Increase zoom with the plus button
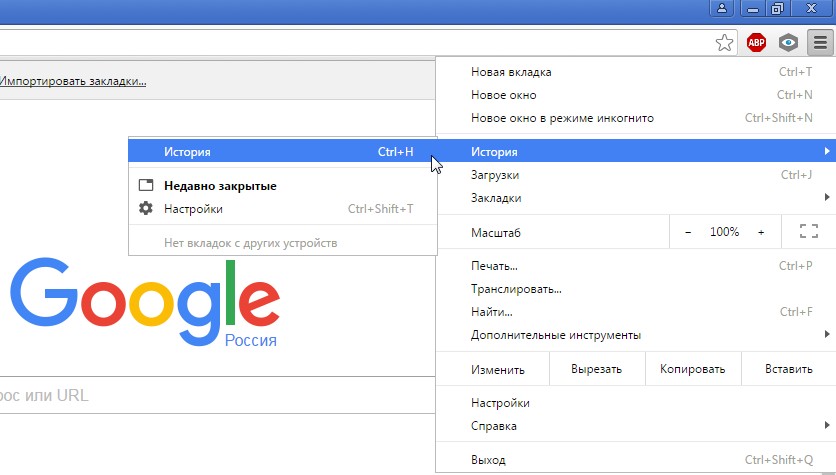Viewport: 836px width, 475px height. (x=761, y=232)
